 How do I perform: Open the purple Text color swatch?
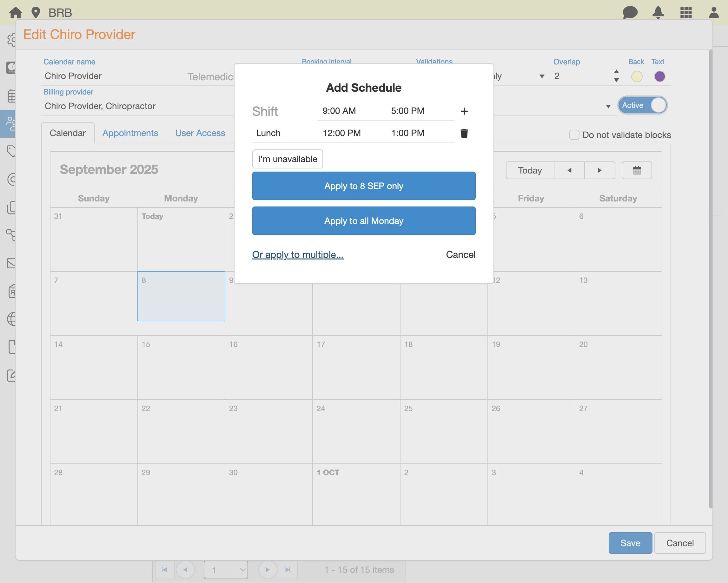(659, 76)
